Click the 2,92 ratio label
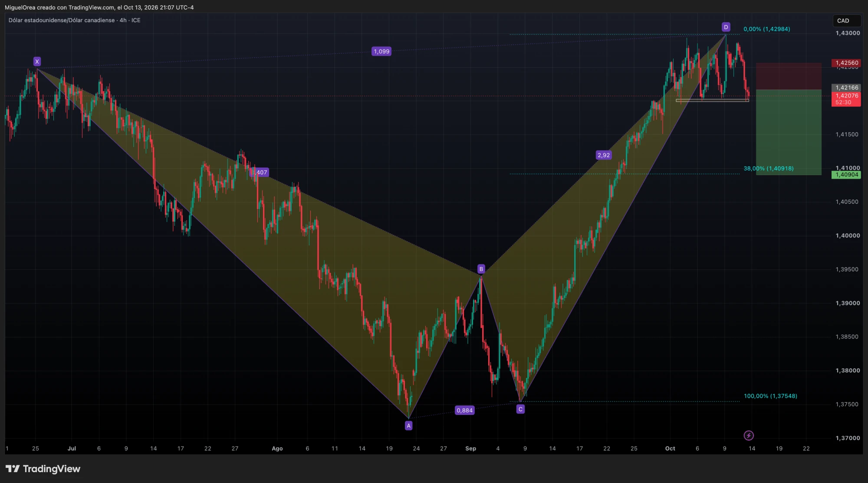The width and height of the screenshot is (868, 483). pyautogui.click(x=604, y=155)
